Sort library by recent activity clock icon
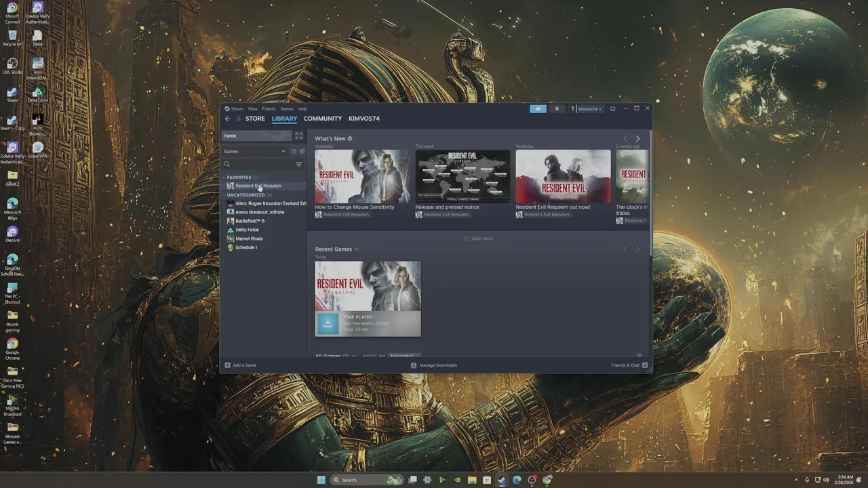 coord(294,151)
